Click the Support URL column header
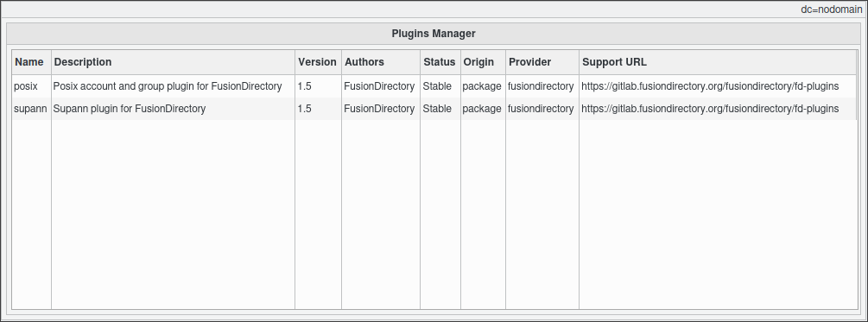This screenshot has width=868, height=322. click(x=718, y=62)
